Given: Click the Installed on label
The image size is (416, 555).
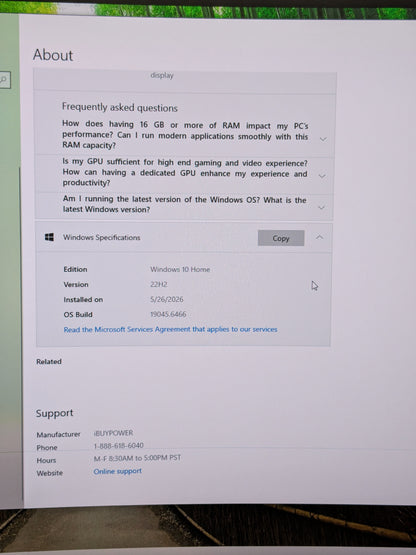Looking at the screenshot, I should 83,299.
